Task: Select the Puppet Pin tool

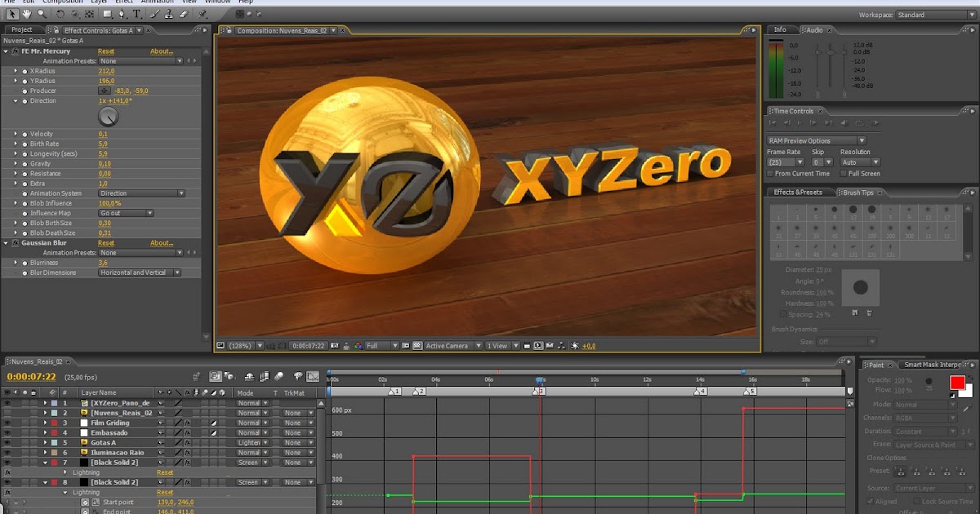Action: coord(203,14)
